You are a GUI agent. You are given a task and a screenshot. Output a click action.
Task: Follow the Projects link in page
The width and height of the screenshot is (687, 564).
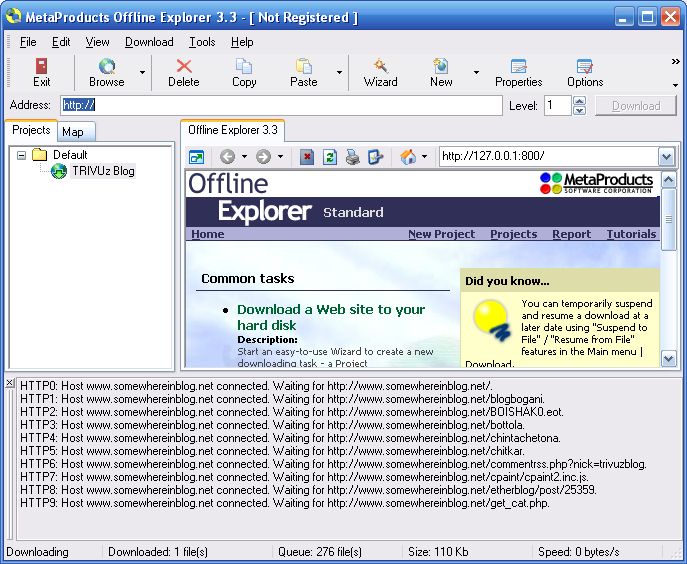(513, 234)
